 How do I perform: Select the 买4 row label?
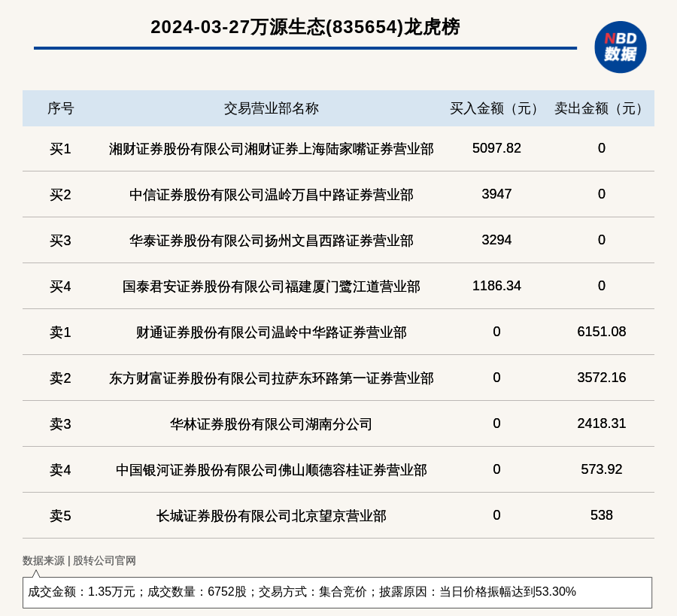60,287
